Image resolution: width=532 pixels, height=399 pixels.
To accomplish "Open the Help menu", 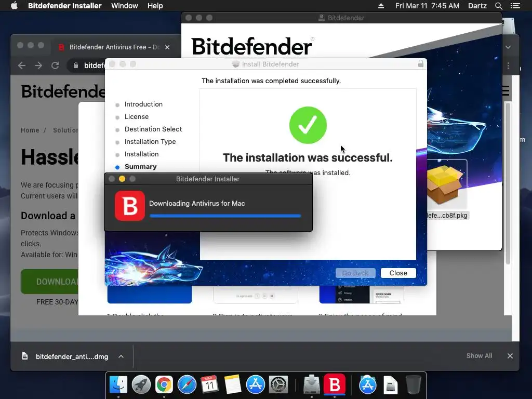I will pos(155,6).
